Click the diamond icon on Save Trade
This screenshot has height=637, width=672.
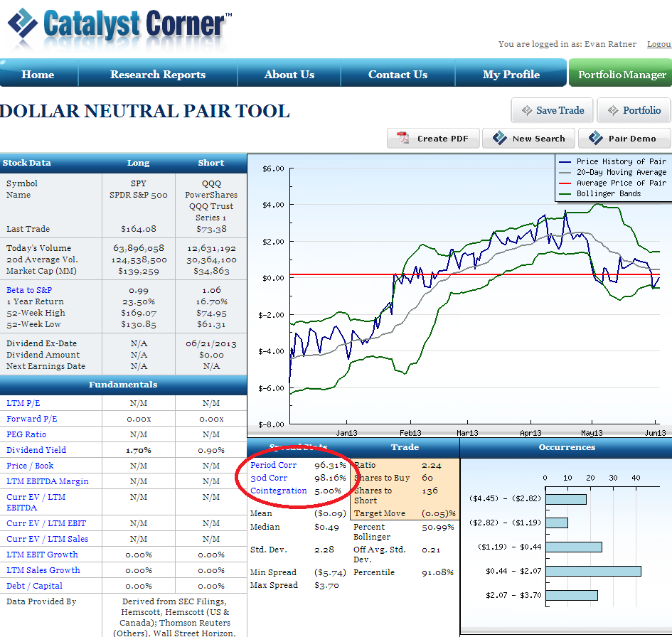tap(527, 110)
